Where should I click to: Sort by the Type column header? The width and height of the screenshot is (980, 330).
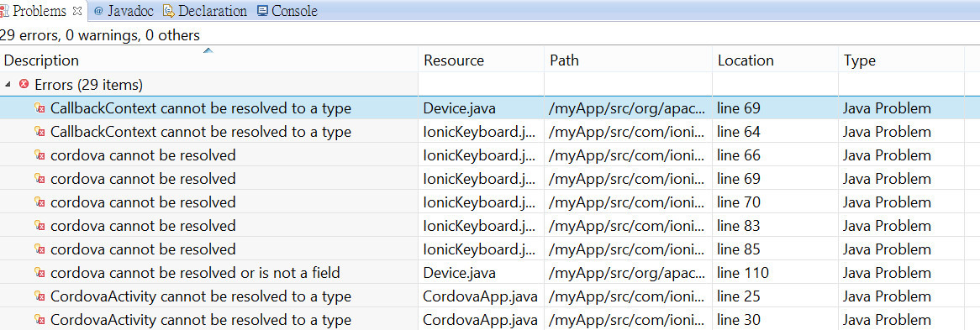901,60
